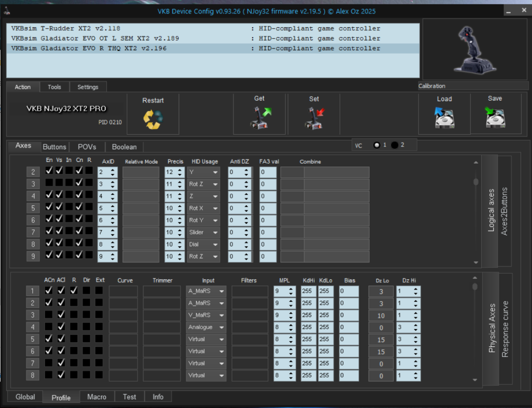
Task: Toggle the R checkbox on physical axis 1
Action: point(73,290)
